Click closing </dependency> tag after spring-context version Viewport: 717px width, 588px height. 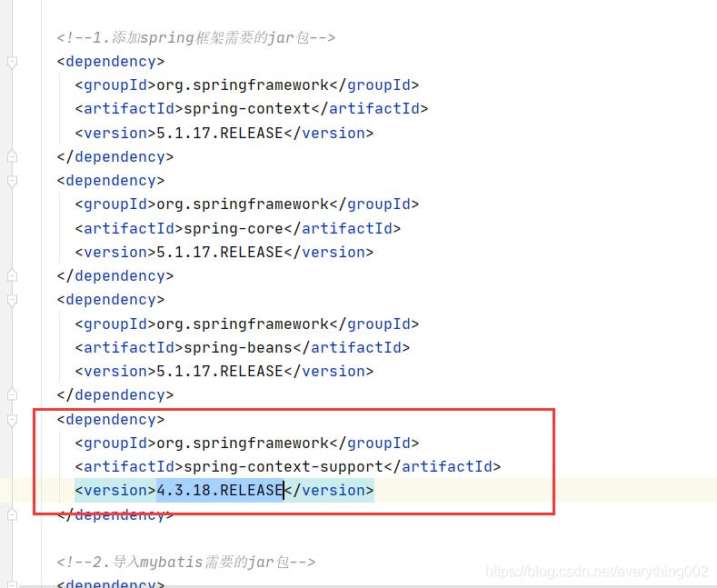115,157
